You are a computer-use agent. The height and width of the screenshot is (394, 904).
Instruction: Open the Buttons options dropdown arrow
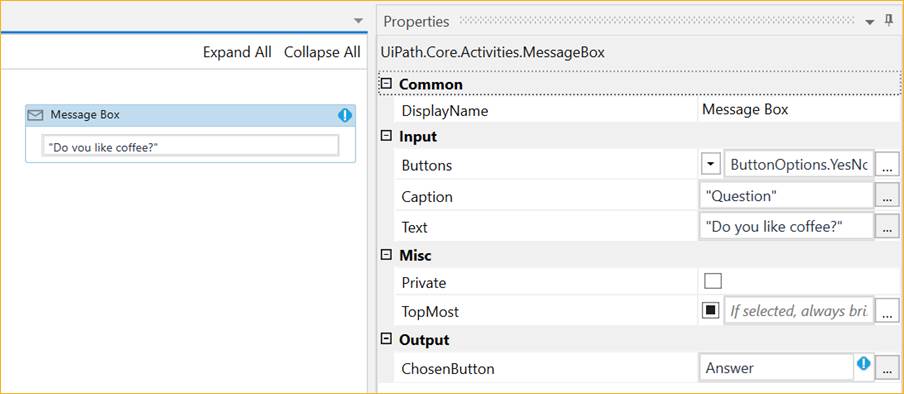(711, 165)
